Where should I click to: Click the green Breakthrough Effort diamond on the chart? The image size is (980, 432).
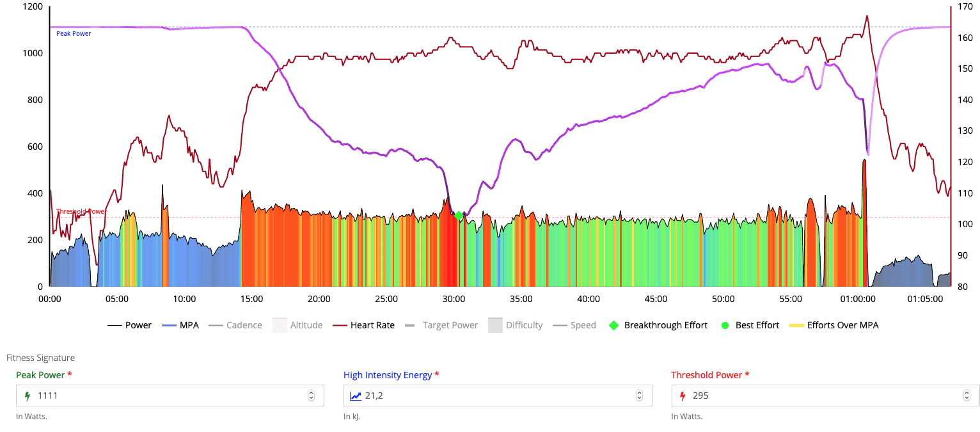pos(458,215)
